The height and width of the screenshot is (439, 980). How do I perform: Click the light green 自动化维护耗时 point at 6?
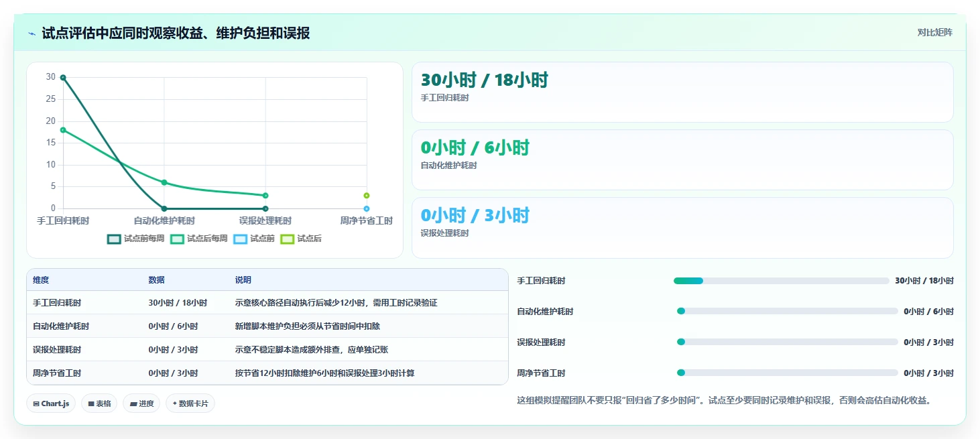tap(164, 182)
